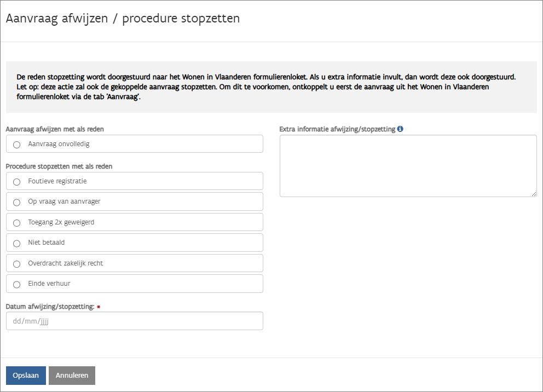Select the 'Aanvraag onvolledig' radio button
Viewport: 543px width, 392px height.
(16, 145)
